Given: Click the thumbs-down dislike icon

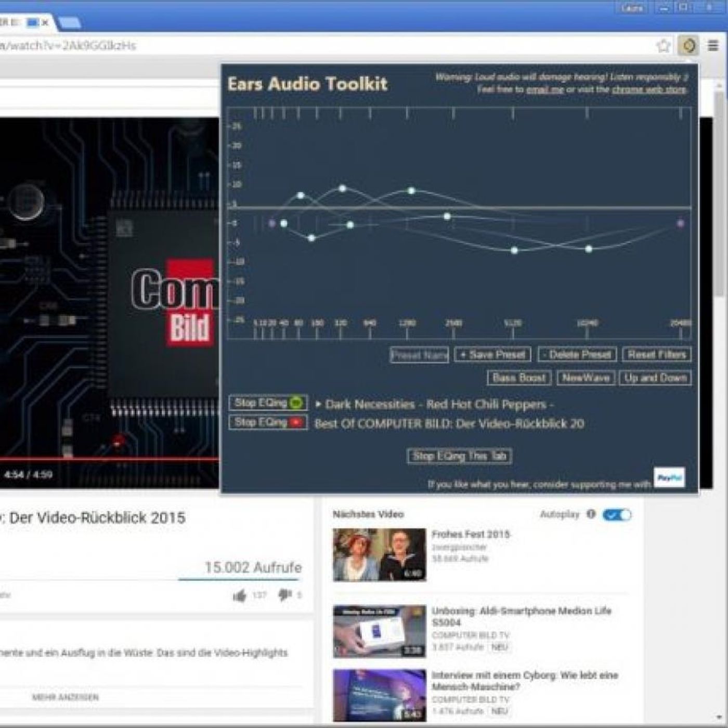Looking at the screenshot, I should tap(284, 595).
